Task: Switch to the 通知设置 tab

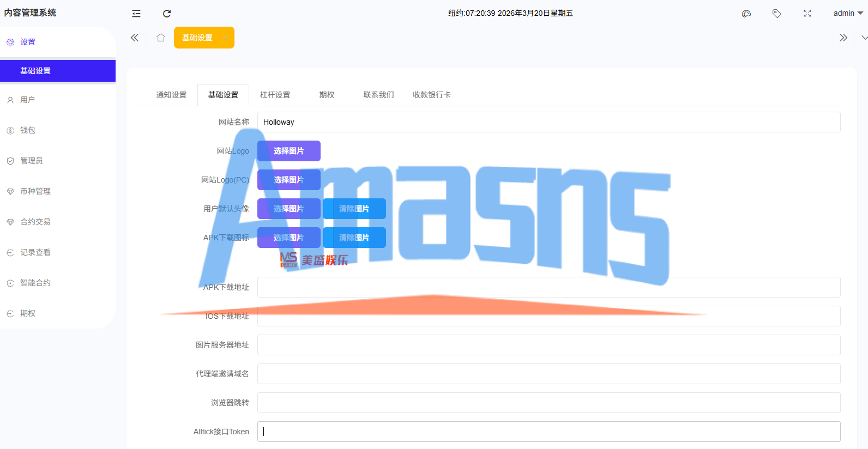Action: 171,95
